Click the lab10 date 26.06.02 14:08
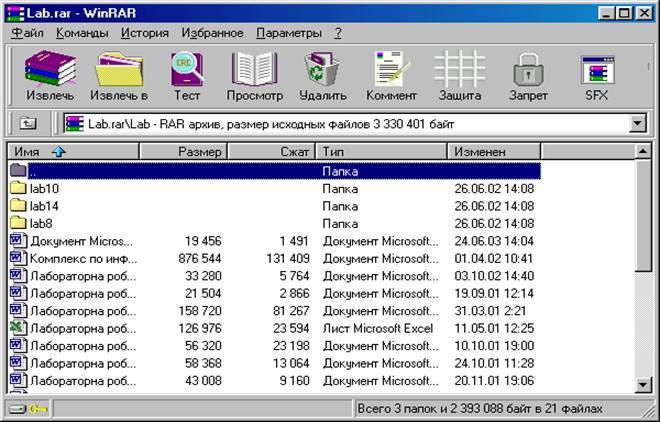The width and height of the screenshot is (660, 422). coord(494,188)
